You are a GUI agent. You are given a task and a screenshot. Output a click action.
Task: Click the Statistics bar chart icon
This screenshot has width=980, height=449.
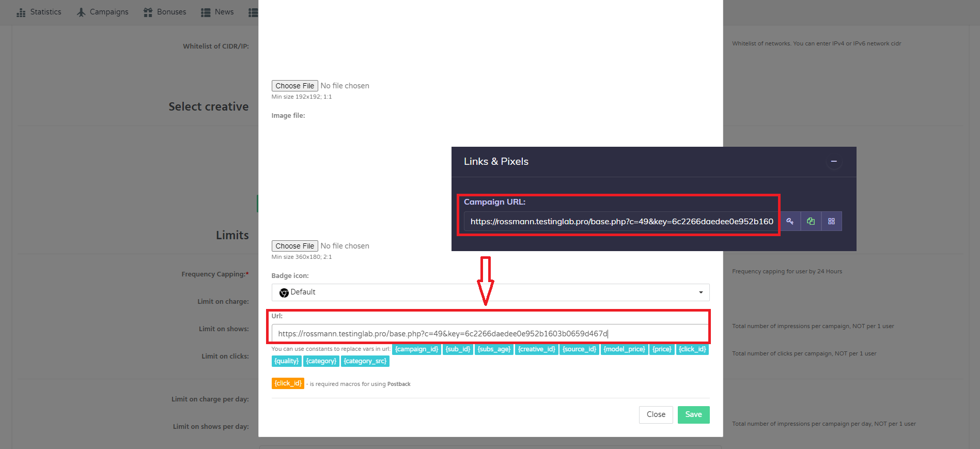click(21, 12)
